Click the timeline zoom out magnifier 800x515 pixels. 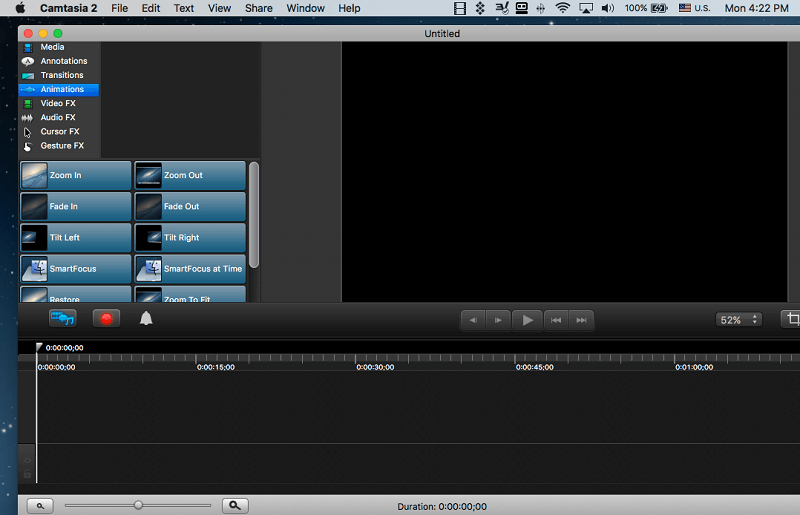click(x=40, y=506)
